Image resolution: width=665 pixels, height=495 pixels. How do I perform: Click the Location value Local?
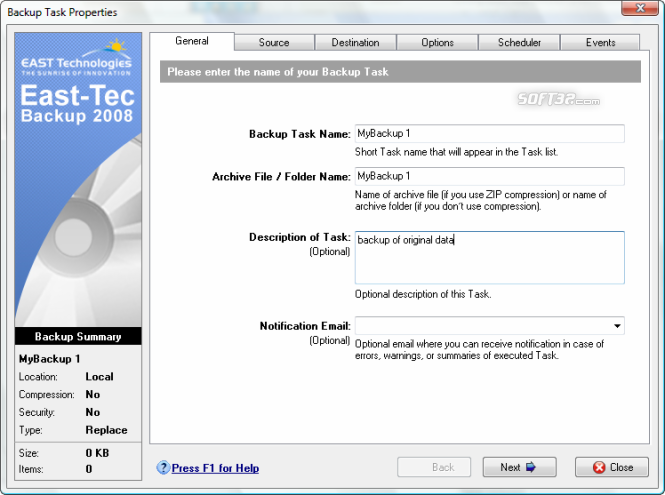[x=99, y=377]
